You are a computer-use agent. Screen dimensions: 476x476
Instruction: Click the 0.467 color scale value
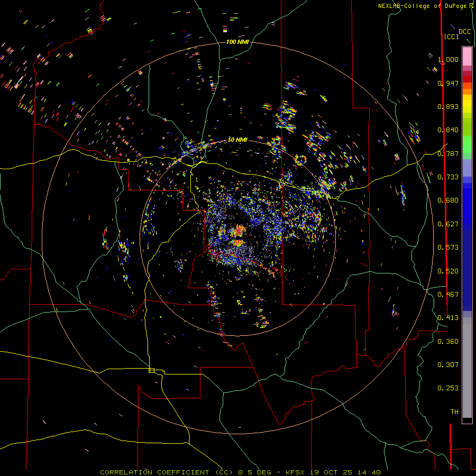pyautogui.click(x=448, y=295)
